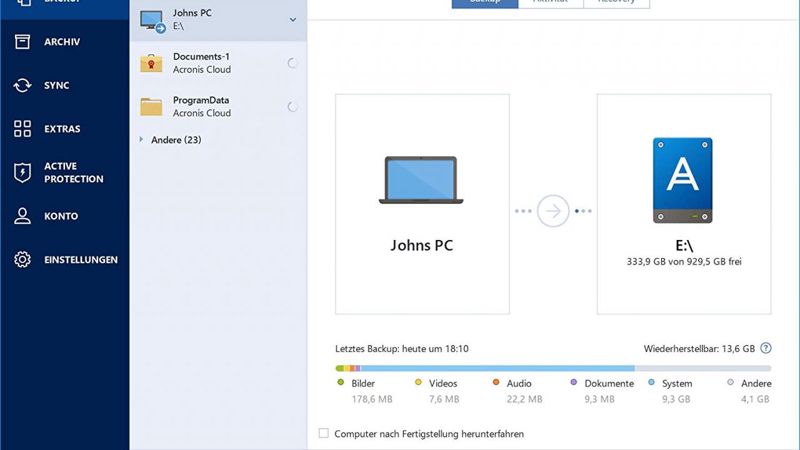Image resolution: width=800 pixels, height=450 pixels.
Task: Expand the Johns PC backup dropdown arrow
Action: [293, 20]
